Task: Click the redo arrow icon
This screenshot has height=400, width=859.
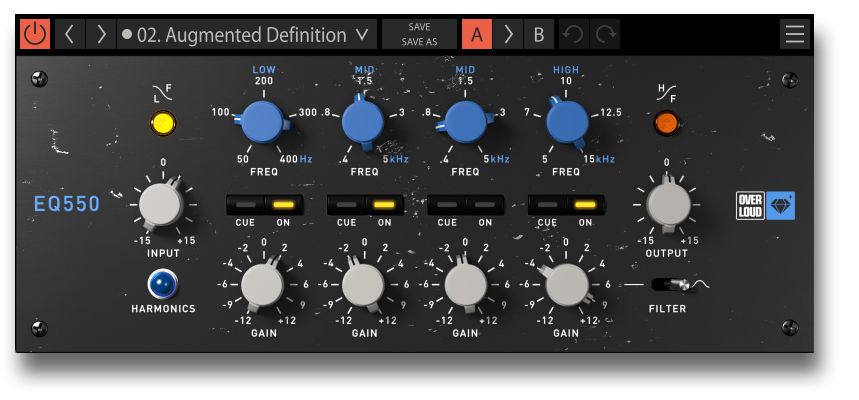Action: [x=605, y=35]
